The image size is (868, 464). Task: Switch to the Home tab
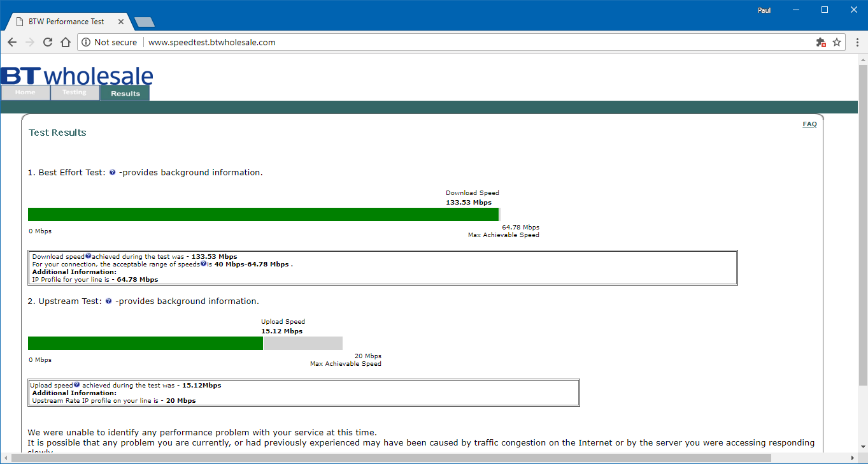[x=25, y=93]
